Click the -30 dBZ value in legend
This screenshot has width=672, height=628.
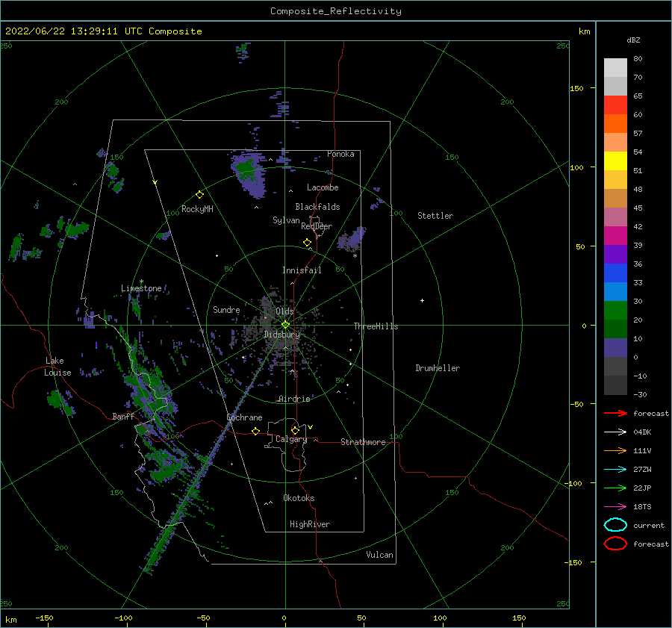click(x=640, y=394)
